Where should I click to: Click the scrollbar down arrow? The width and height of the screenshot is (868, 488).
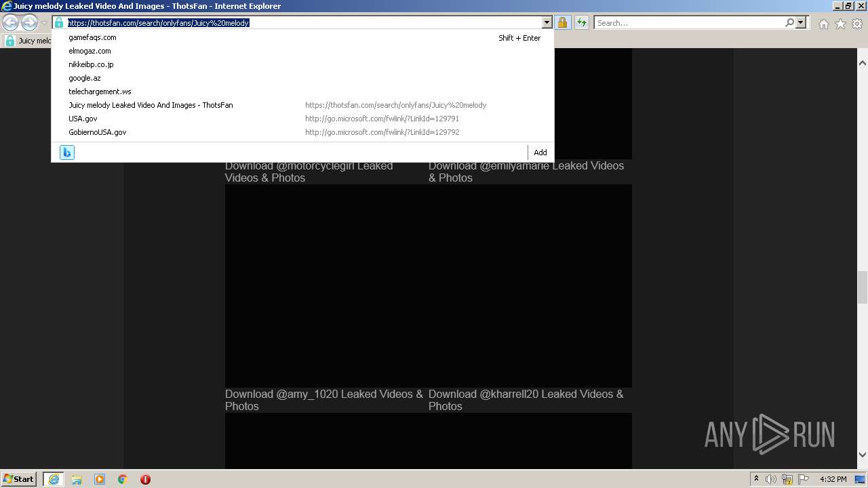click(x=863, y=455)
